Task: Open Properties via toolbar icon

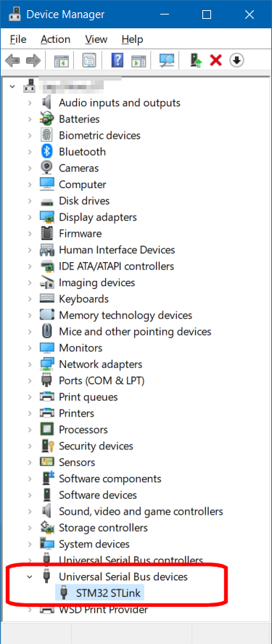Action: tap(89, 61)
